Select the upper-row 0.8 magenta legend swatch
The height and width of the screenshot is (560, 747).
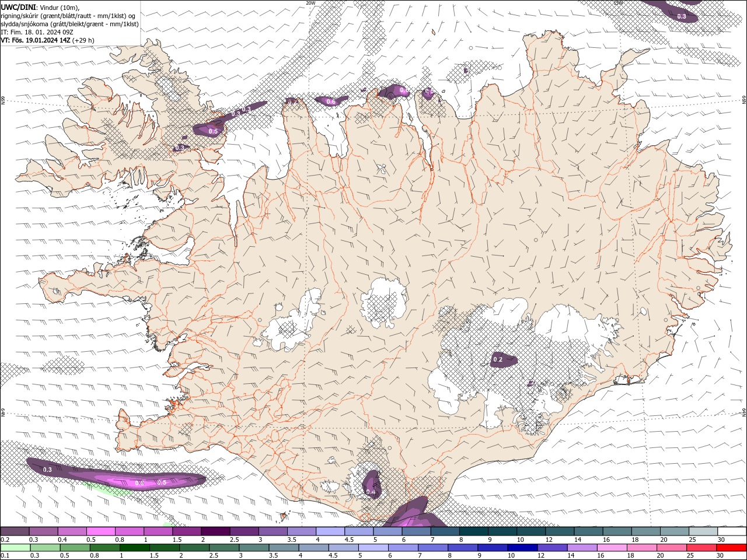coord(130,531)
